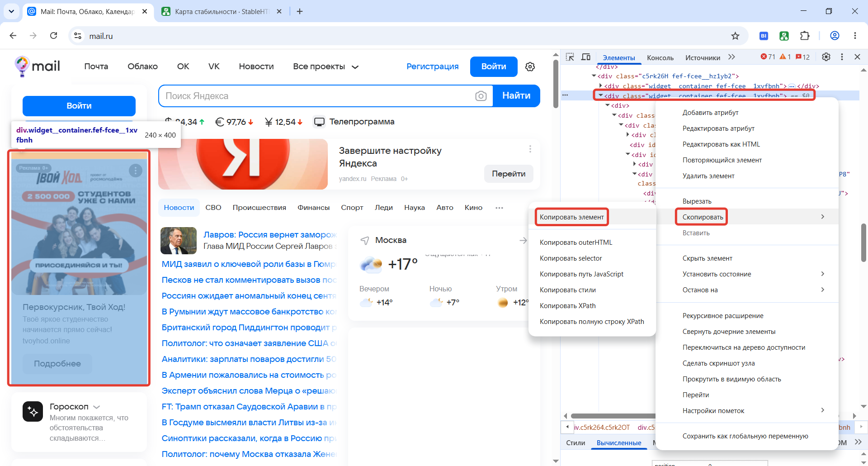This screenshot has height=466, width=868.
Task: Select Копировать XPath option
Action: coord(568,306)
